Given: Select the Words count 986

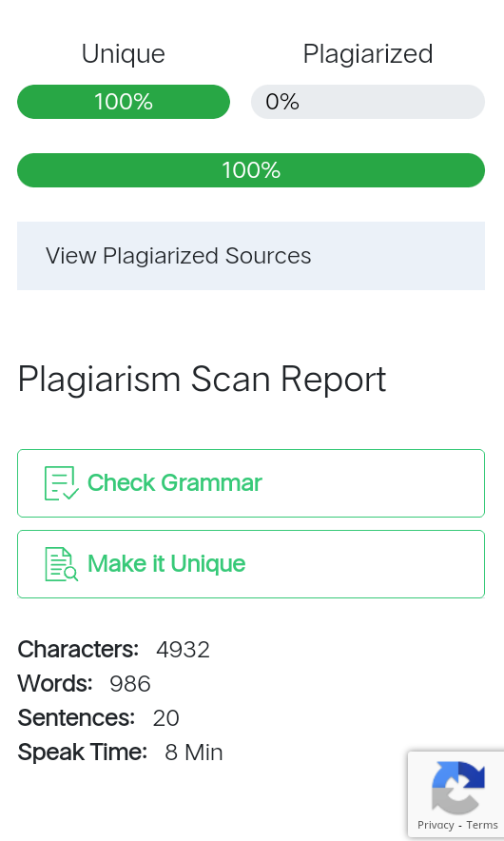Looking at the screenshot, I should [x=130, y=684].
